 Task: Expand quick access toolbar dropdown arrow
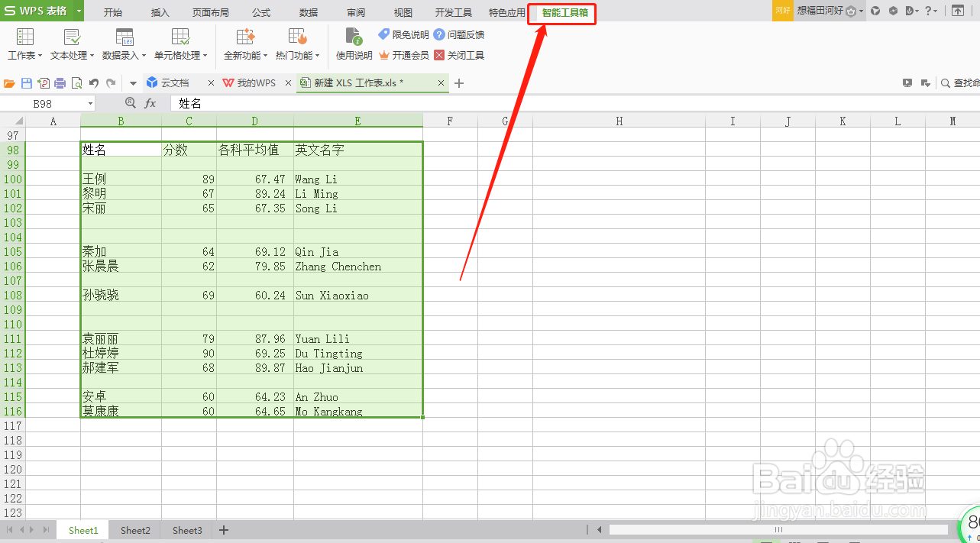(133, 83)
